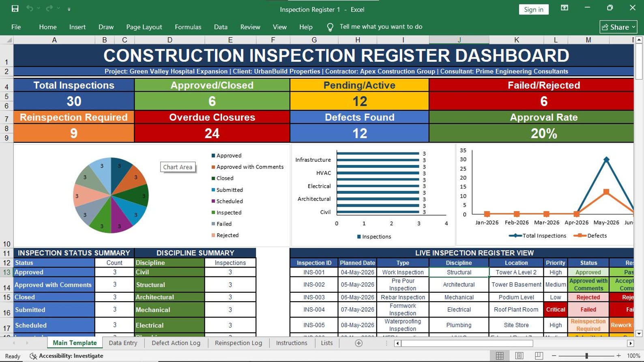This screenshot has width=644, height=362.
Task: Click vertical scrollbar up arrow
Action: [639, 40]
